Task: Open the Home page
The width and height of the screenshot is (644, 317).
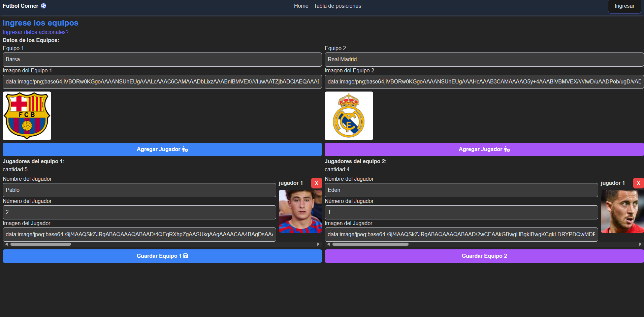Action: point(301,6)
